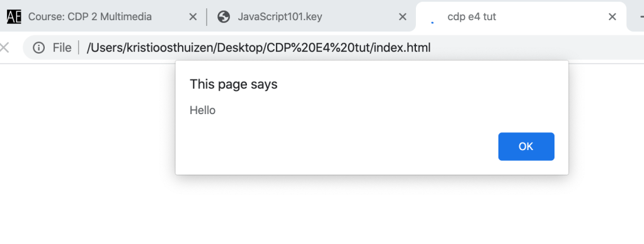
Task: Click the AE favicon on the Course tab
Action: click(14, 16)
